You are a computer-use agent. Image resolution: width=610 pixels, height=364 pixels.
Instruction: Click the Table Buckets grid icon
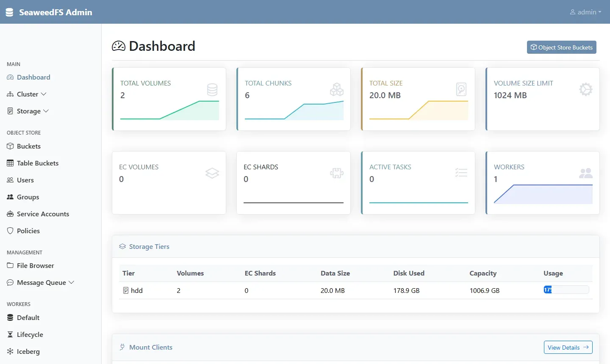tap(10, 163)
